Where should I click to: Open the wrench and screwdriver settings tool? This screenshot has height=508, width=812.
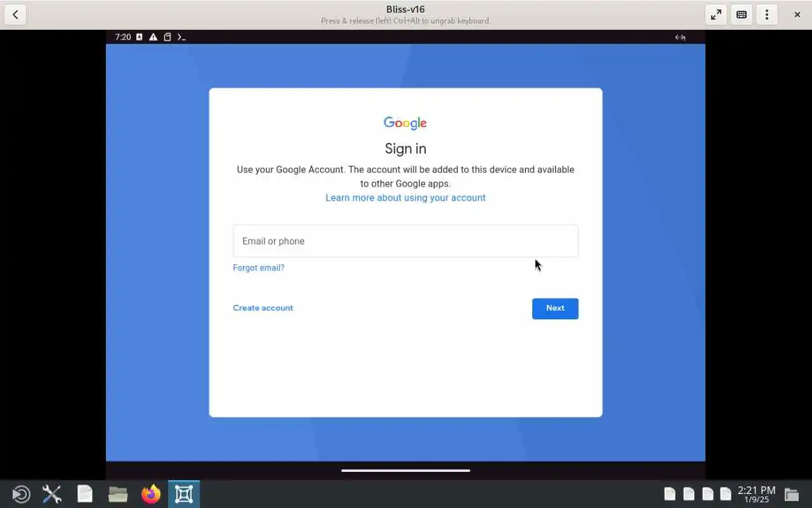(52, 494)
